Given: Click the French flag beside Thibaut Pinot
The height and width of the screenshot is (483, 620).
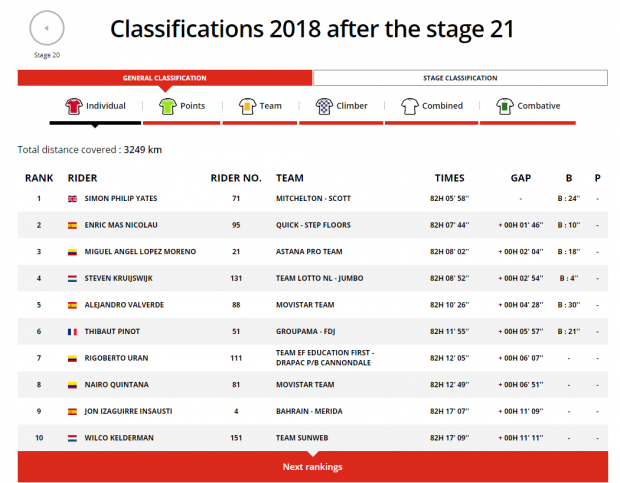Looking at the screenshot, I should point(72,332).
